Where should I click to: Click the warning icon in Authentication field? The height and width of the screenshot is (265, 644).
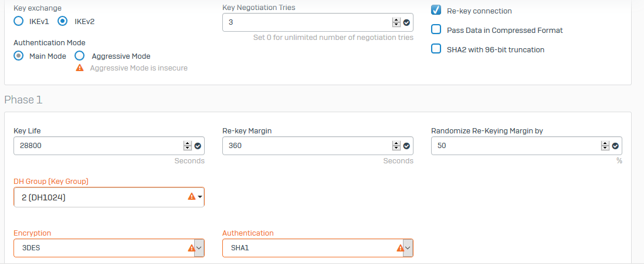tap(400, 248)
